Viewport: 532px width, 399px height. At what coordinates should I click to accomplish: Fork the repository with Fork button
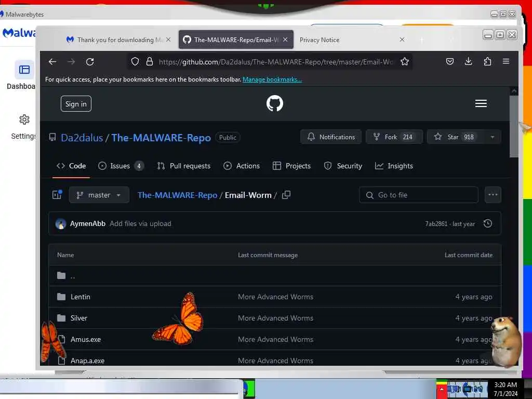pos(394,137)
